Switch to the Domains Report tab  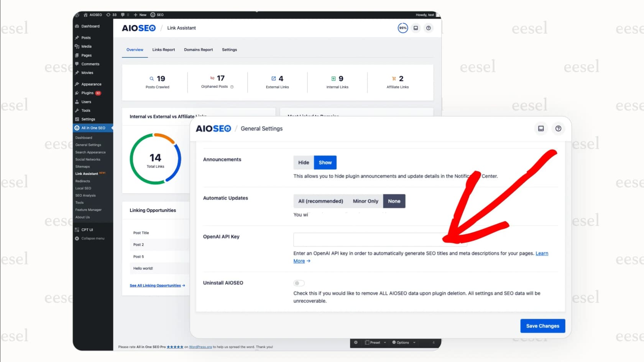pos(198,50)
